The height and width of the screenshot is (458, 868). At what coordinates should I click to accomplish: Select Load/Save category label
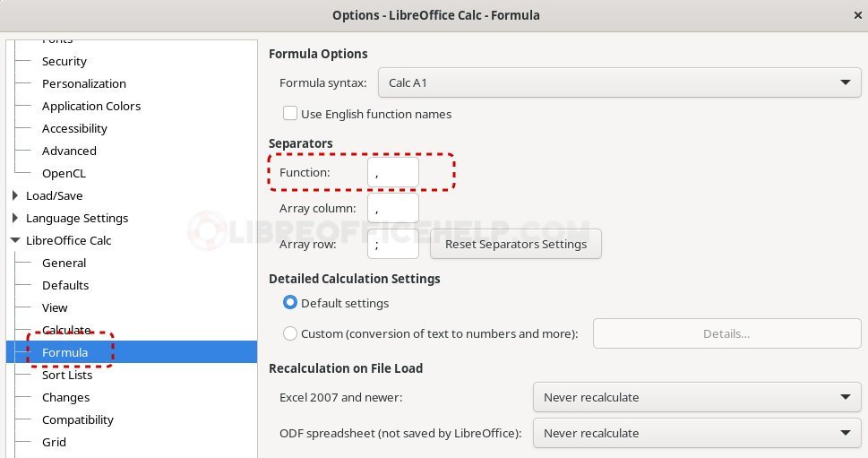pyautogui.click(x=55, y=195)
